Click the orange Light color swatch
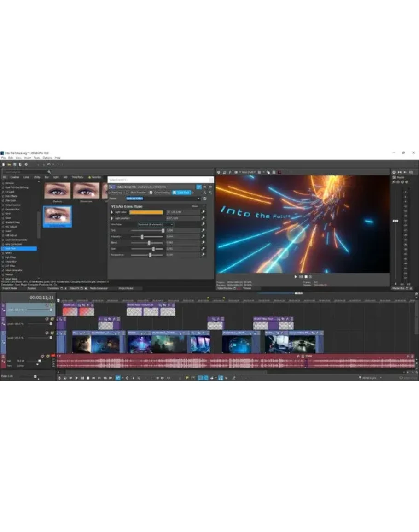 coord(146,212)
